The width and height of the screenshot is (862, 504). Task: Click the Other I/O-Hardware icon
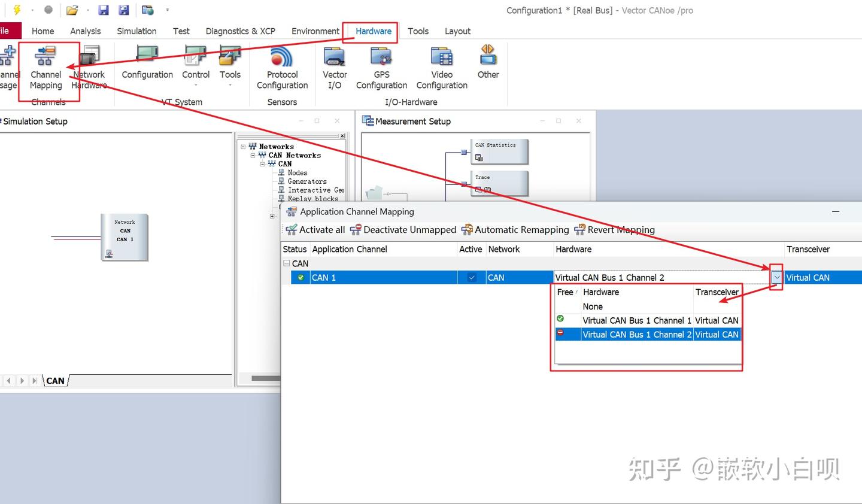coord(488,63)
